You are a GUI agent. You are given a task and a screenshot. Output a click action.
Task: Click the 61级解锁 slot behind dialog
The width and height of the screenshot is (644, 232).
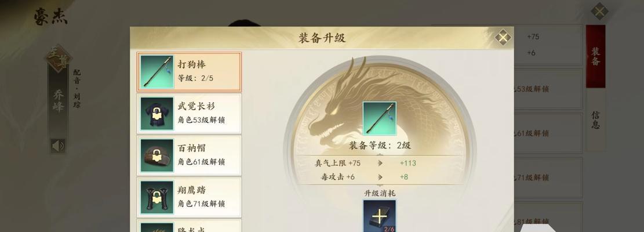point(548,133)
